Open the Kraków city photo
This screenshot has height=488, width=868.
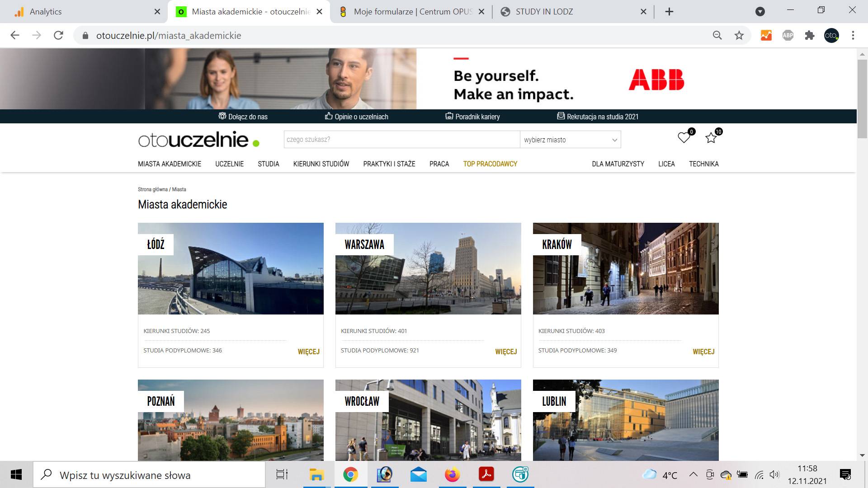tap(626, 268)
